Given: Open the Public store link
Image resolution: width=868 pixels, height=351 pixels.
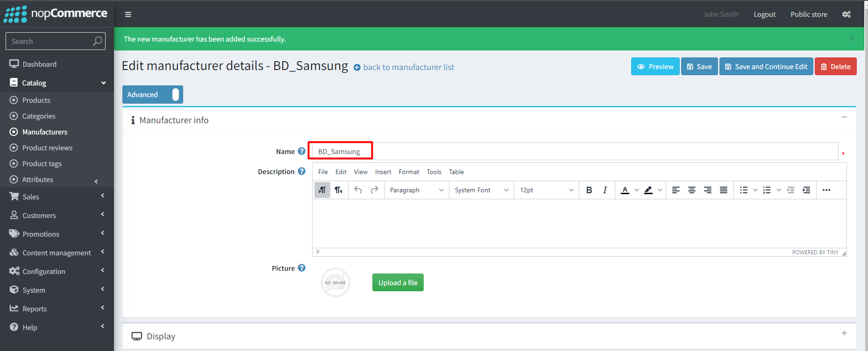Looking at the screenshot, I should [x=809, y=14].
